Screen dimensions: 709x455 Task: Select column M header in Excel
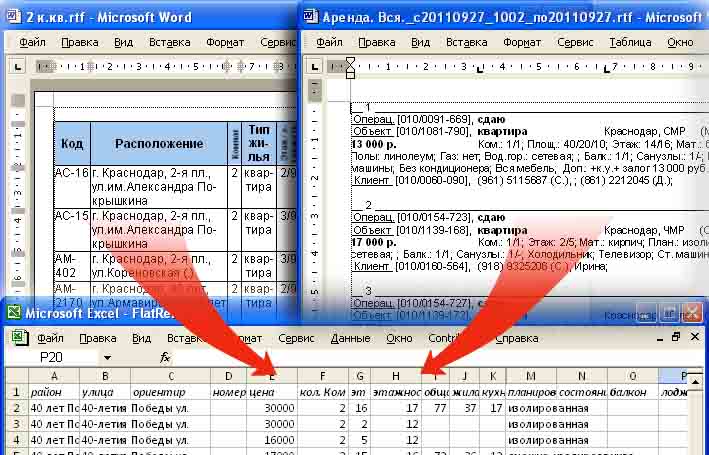pos(532,376)
